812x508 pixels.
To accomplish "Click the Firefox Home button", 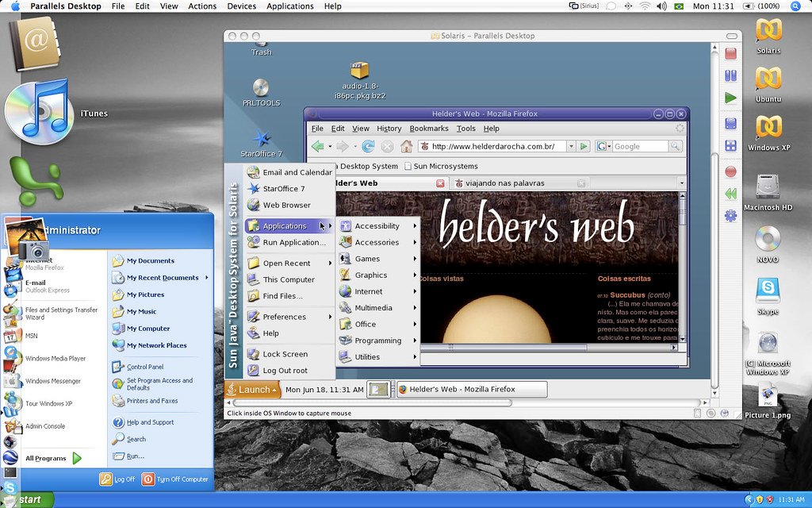I will point(407,147).
